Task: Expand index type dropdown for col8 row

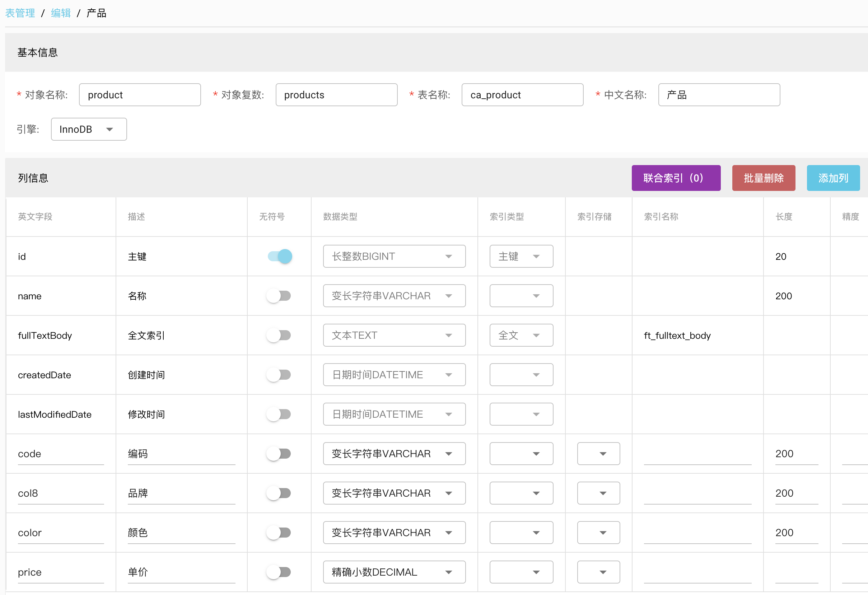Action: tap(521, 493)
